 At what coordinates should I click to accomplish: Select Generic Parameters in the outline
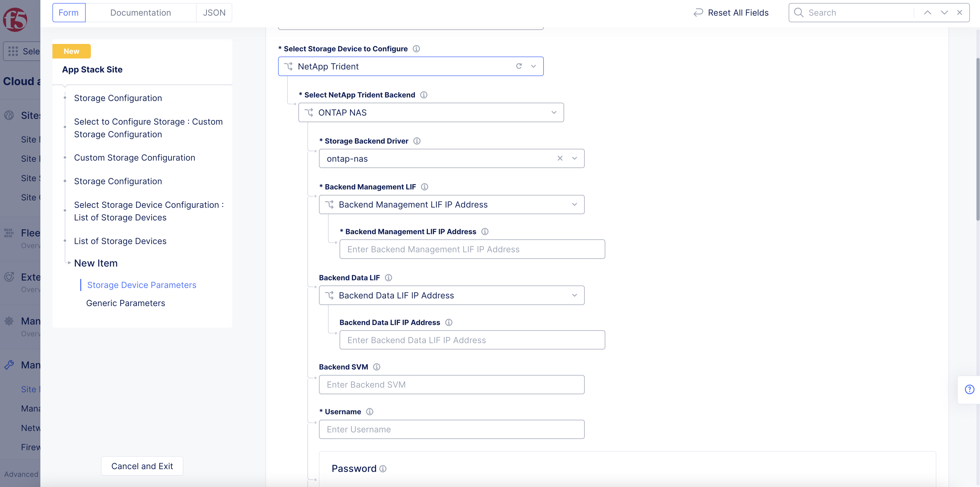click(x=125, y=303)
